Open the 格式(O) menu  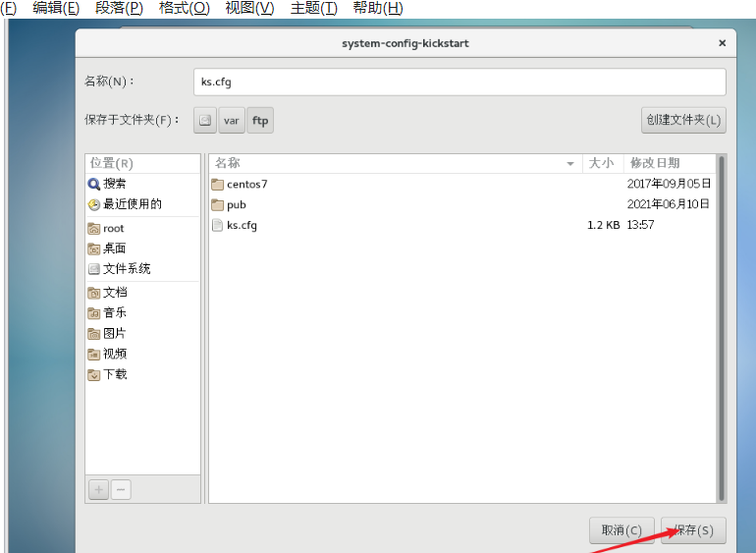[185, 8]
